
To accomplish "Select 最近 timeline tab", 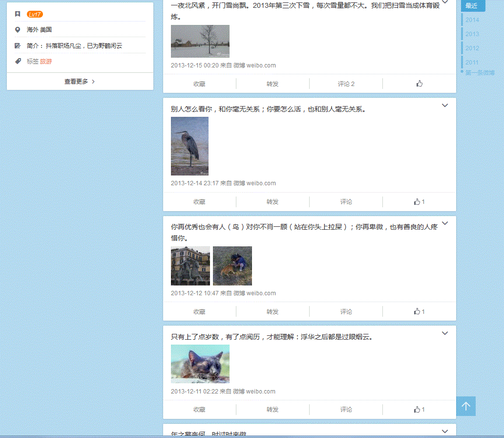I will [472, 6].
